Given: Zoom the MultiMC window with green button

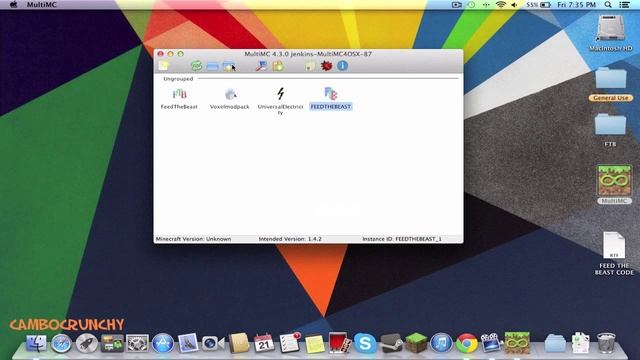Looking at the screenshot, I should click(x=180, y=54).
